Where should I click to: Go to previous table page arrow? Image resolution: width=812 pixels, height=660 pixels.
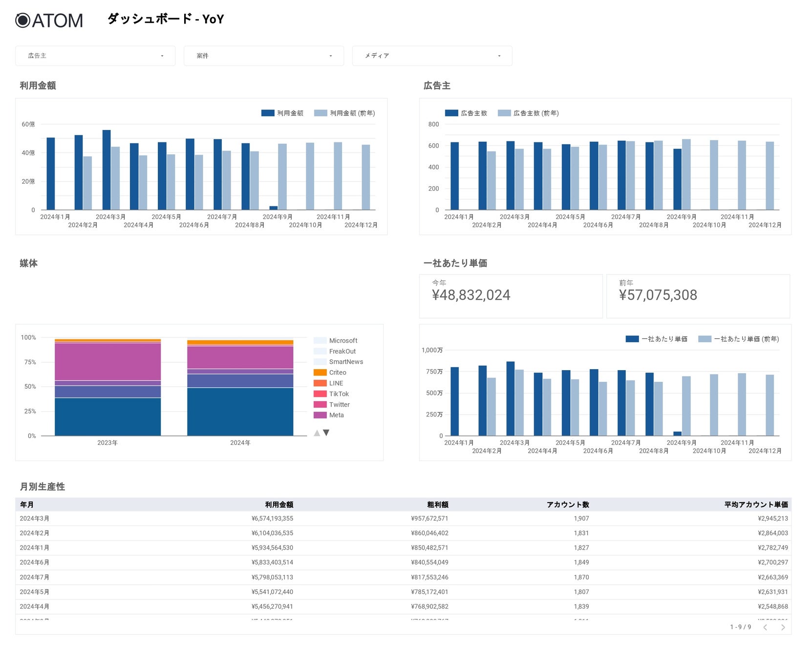(x=765, y=627)
